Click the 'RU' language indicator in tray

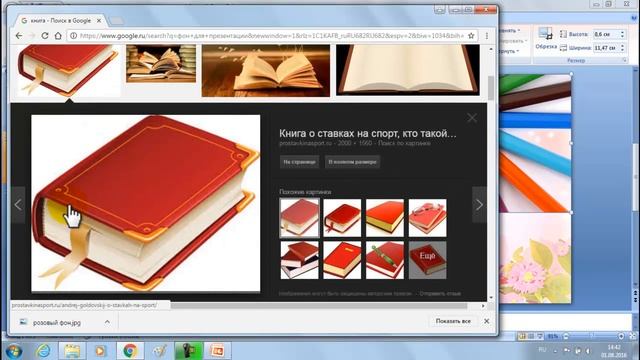click(x=542, y=350)
